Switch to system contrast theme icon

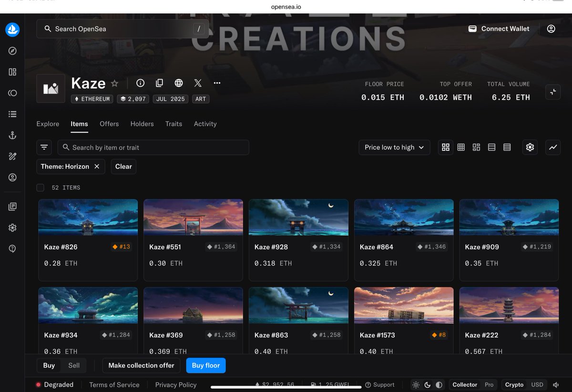(439, 385)
